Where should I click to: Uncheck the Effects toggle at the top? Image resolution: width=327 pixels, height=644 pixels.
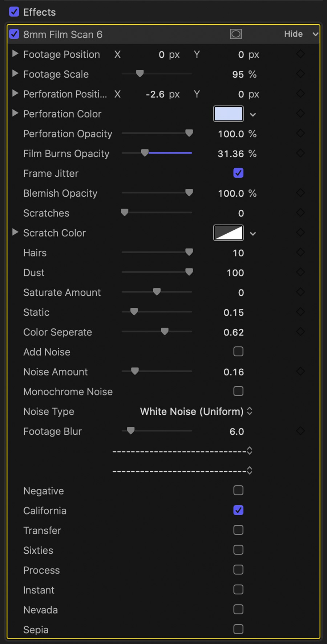14,12
